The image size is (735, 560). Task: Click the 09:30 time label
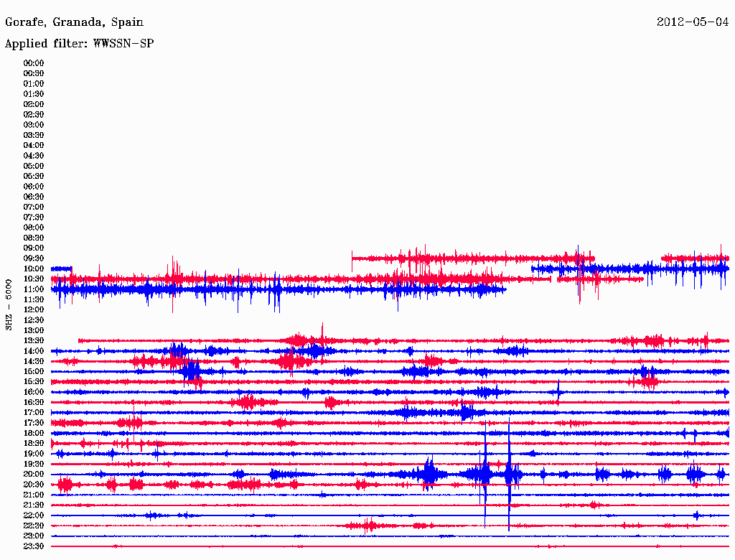pyautogui.click(x=34, y=258)
